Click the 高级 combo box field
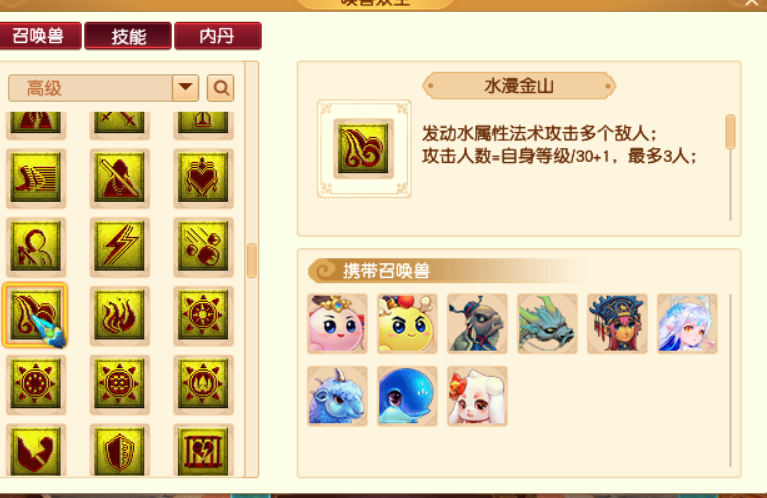This screenshot has width=767, height=498. point(103,88)
